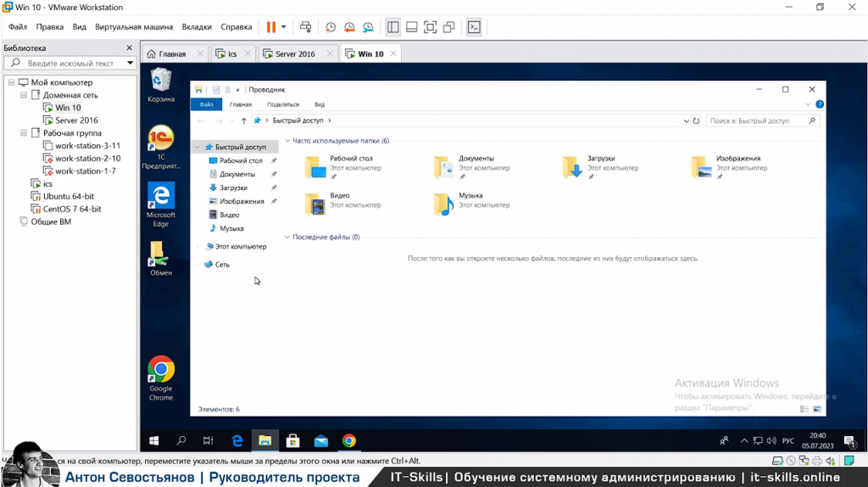Open the Виртуальная машина menu
868x487 pixels.
(134, 26)
